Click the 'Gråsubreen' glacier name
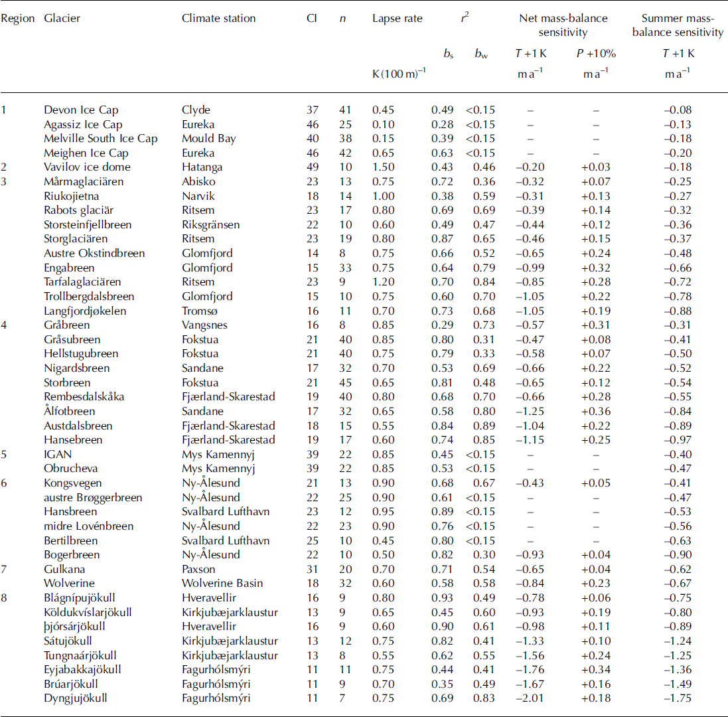 (72, 339)
